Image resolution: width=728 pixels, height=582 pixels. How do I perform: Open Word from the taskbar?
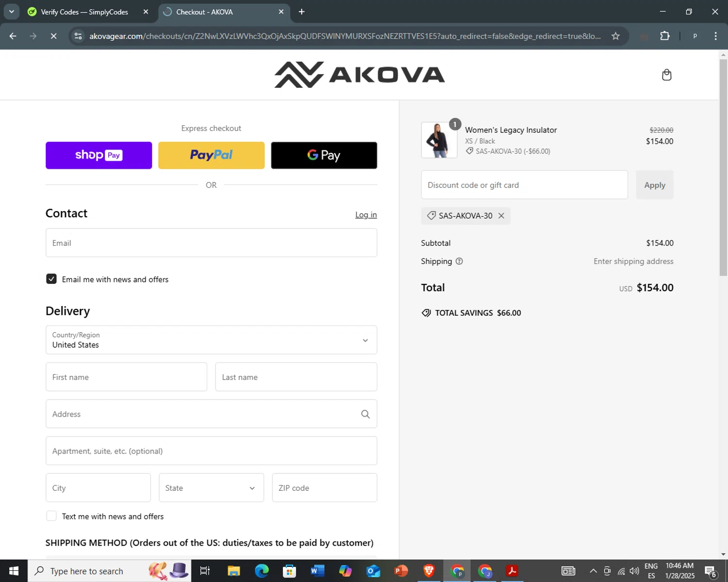317,571
